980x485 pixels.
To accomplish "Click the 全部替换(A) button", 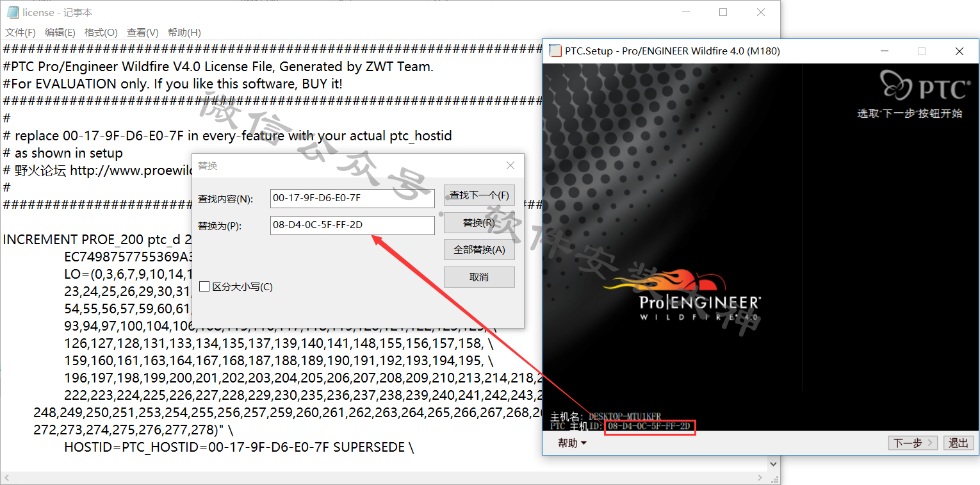I will [479, 250].
